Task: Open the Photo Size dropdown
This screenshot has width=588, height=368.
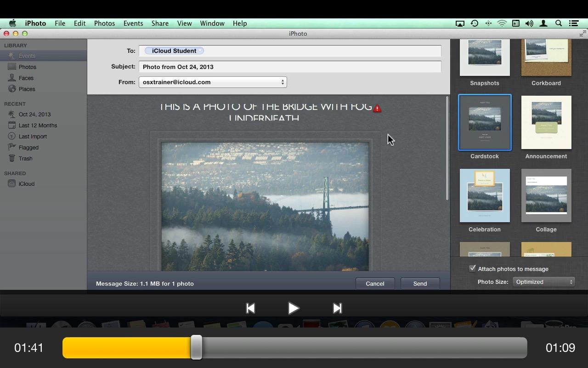Action: 543,282
